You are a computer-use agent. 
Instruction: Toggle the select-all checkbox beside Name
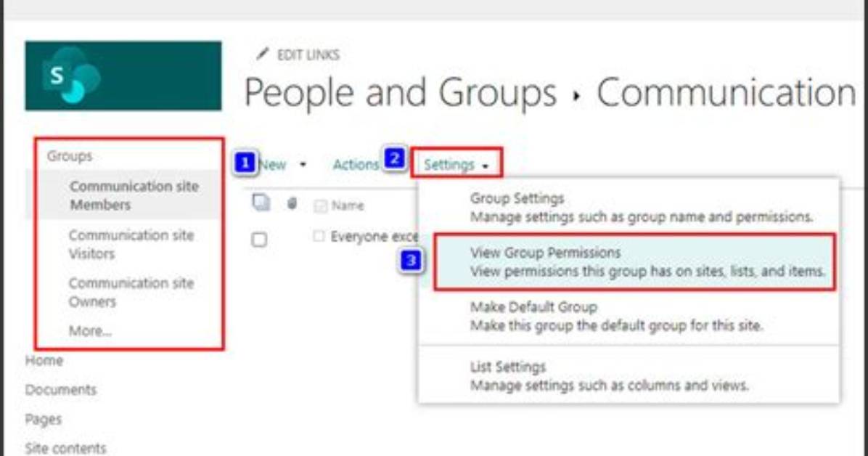pos(320,206)
